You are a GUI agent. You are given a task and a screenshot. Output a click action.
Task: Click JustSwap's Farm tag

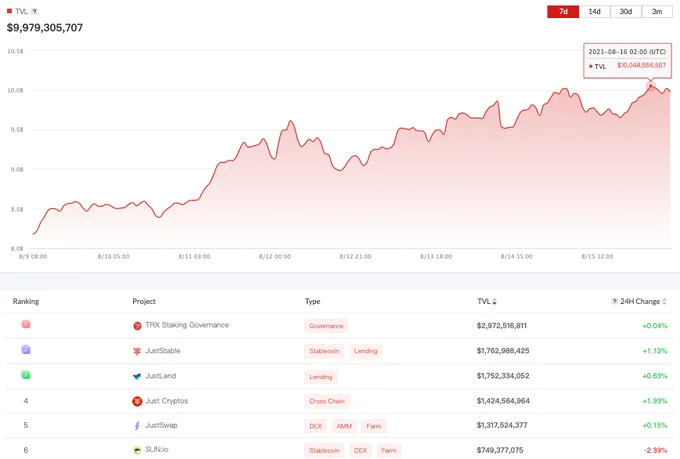(x=374, y=426)
